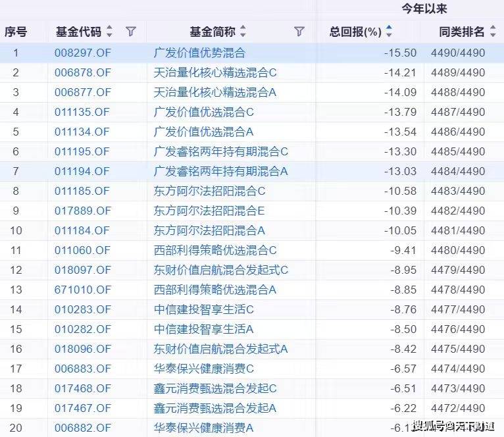
Task: Open the filter funnel for 基金代码
Action: [x=130, y=32]
